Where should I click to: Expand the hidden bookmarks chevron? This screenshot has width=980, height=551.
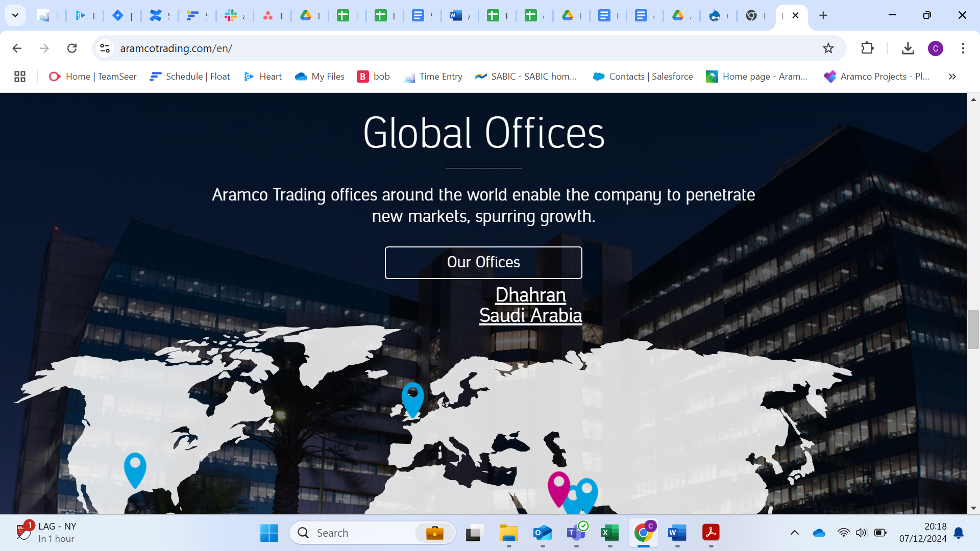point(952,77)
